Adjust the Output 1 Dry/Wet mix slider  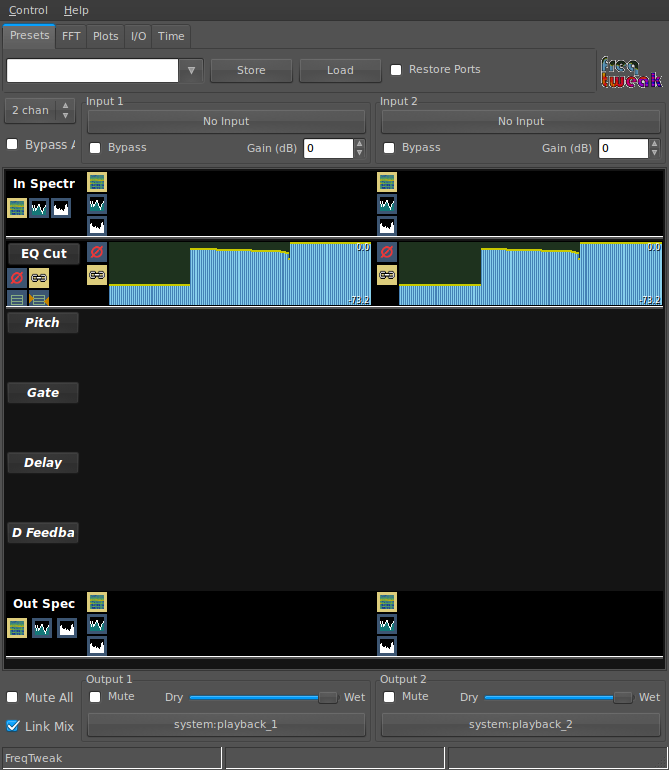tap(264, 697)
